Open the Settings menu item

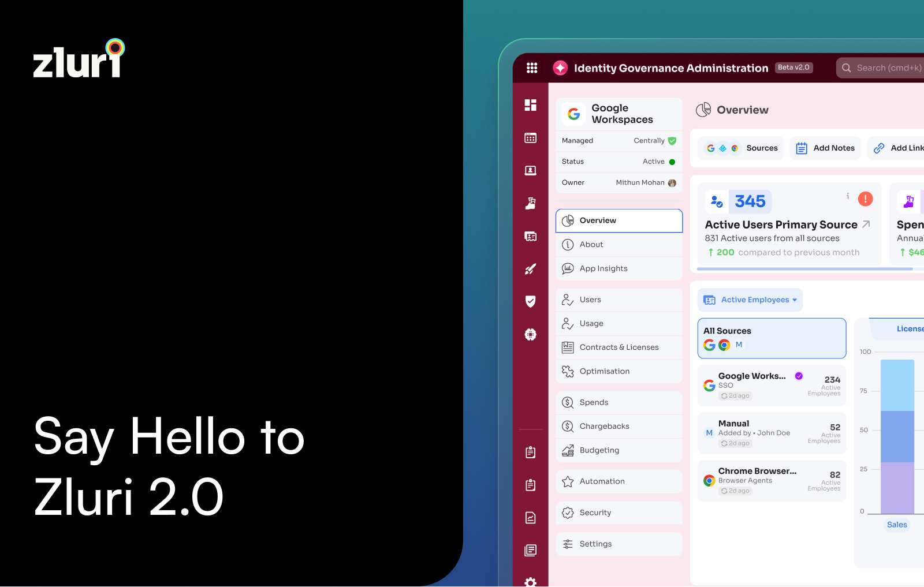pyautogui.click(x=619, y=544)
